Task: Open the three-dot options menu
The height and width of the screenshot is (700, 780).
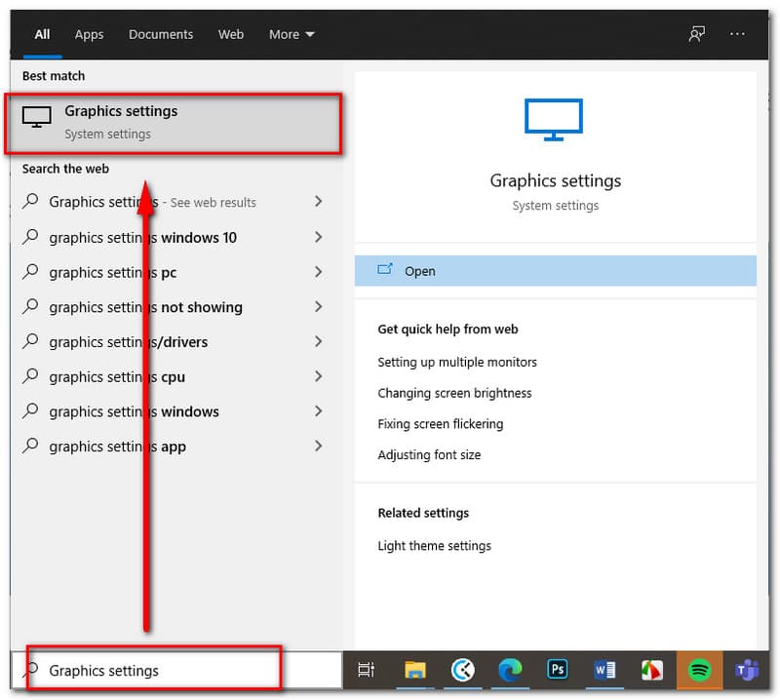Action: click(737, 34)
